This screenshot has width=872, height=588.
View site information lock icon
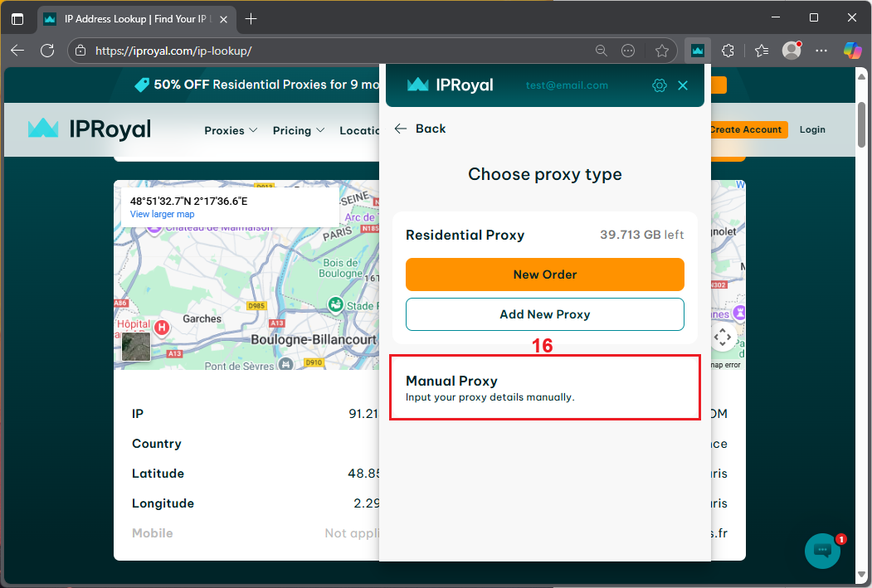(80, 51)
